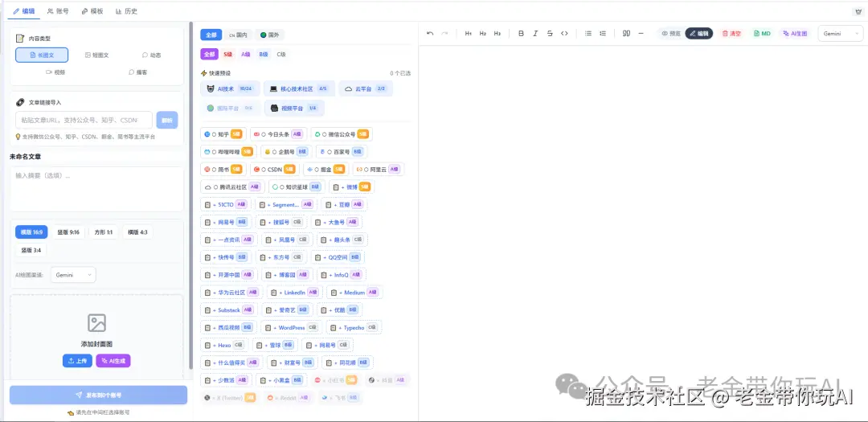Viewport: 868px width, 422px height.
Task: Select the CSDN platform chip
Action: tap(274, 170)
